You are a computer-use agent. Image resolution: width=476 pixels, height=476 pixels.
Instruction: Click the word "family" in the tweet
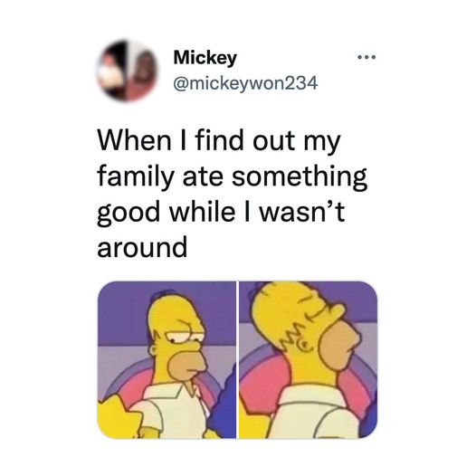pos(135,177)
